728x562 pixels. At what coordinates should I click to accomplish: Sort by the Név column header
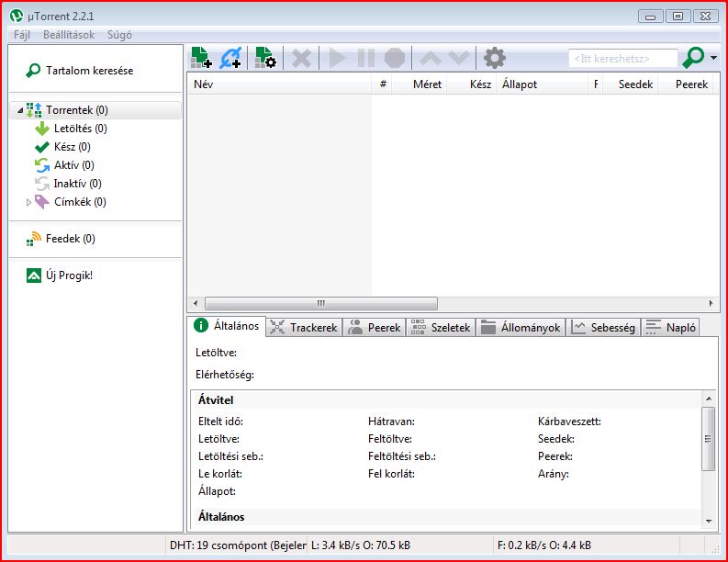pyautogui.click(x=279, y=84)
